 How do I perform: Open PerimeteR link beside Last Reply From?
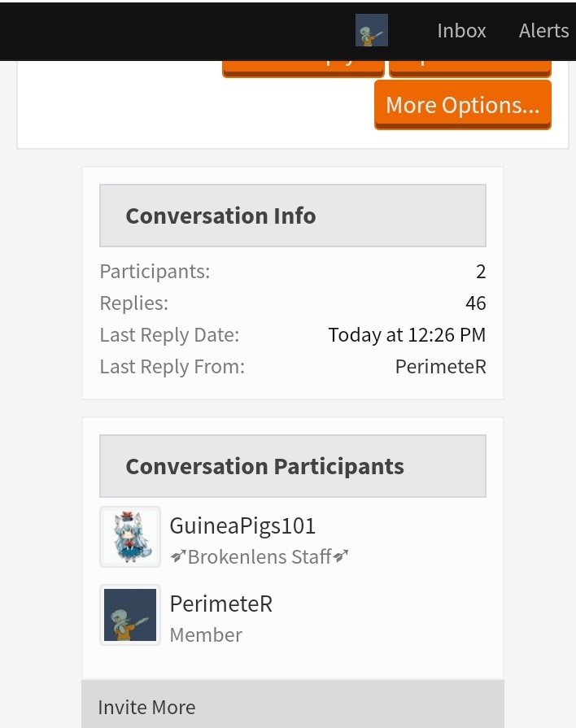pyautogui.click(x=440, y=367)
